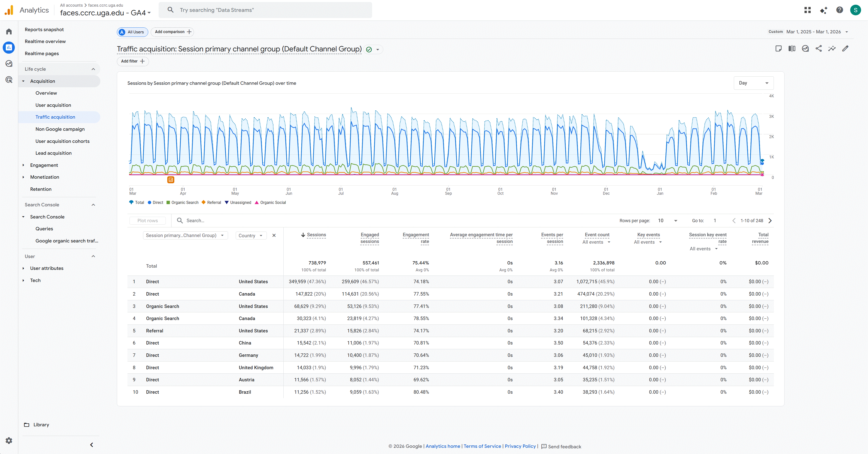Open the Advertising section icon in left rail
This screenshot has width=868, height=454.
(x=9, y=80)
